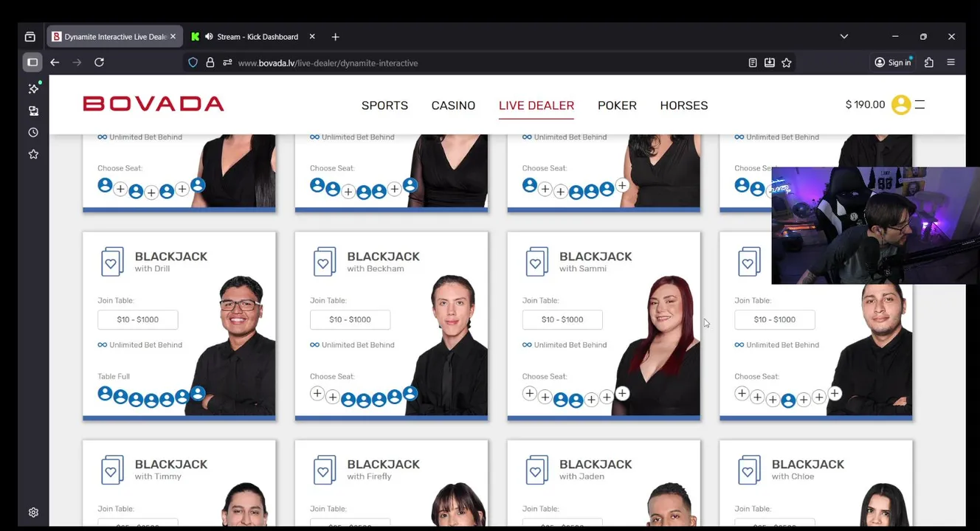Screen dimensions: 980x531
Task: Open sidebar settings gear icon
Action: [33, 512]
